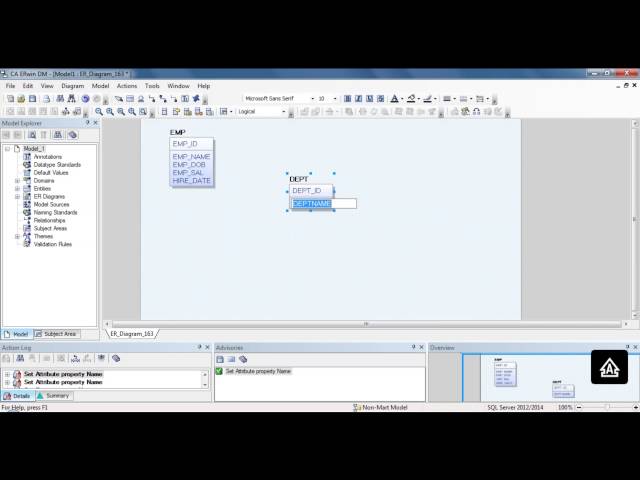The width and height of the screenshot is (640, 480).
Task: Expand the ER Diagrams tree node
Action: (17, 196)
